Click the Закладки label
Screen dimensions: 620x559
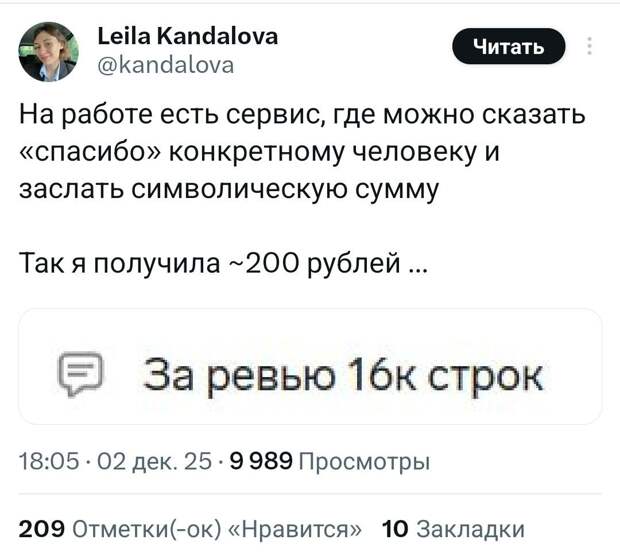[x=468, y=528]
